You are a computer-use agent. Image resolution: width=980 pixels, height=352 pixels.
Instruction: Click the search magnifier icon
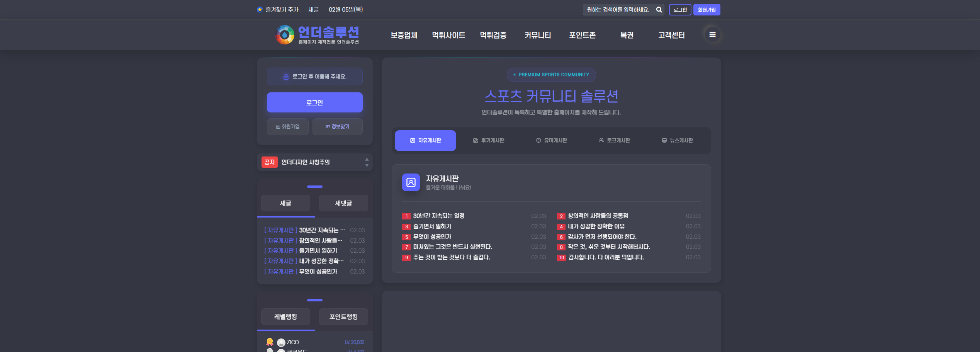(x=659, y=10)
